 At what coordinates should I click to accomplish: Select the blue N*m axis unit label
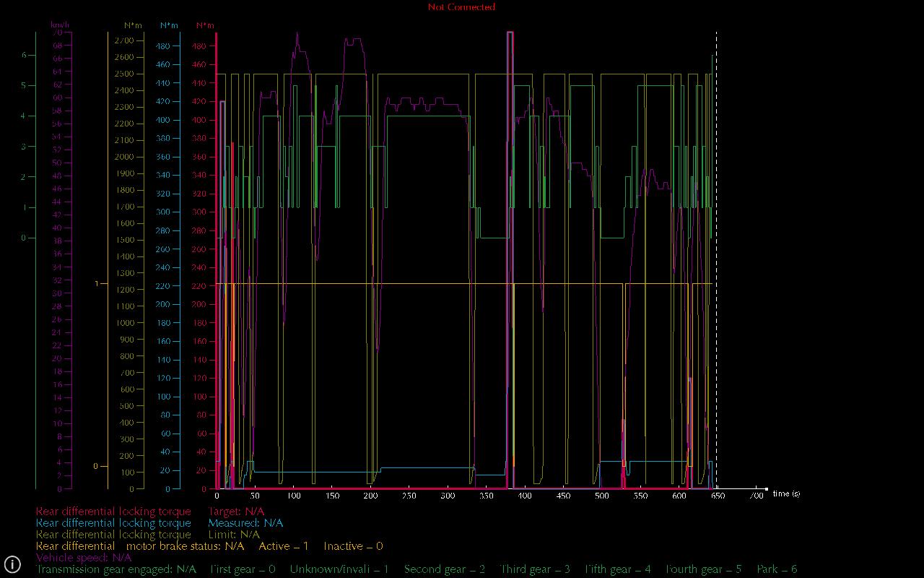tap(169, 25)
